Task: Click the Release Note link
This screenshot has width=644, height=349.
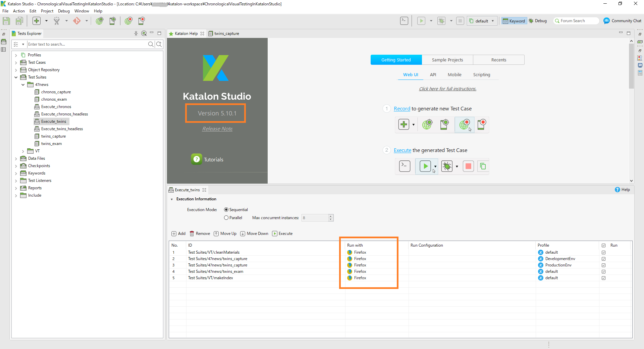Action: [217, 129]
